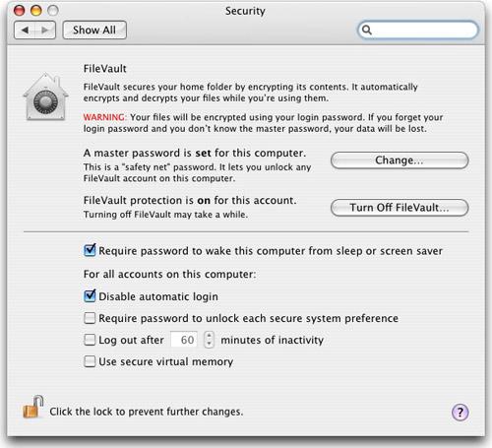Click the Show All button

94,31
